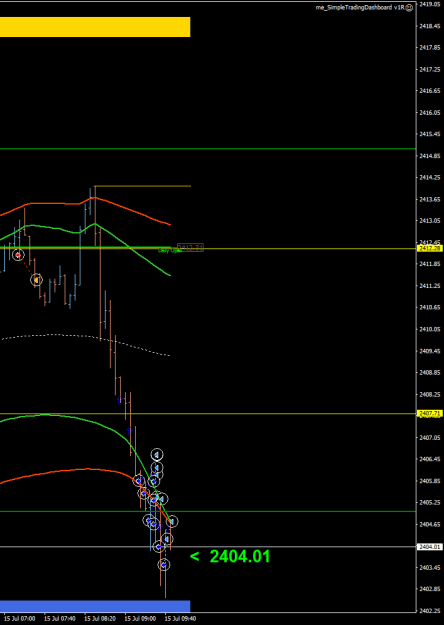Select the rightmost circled arrow marker on the green line
This screenshot has height=625, width=444.
coord(172,521)
